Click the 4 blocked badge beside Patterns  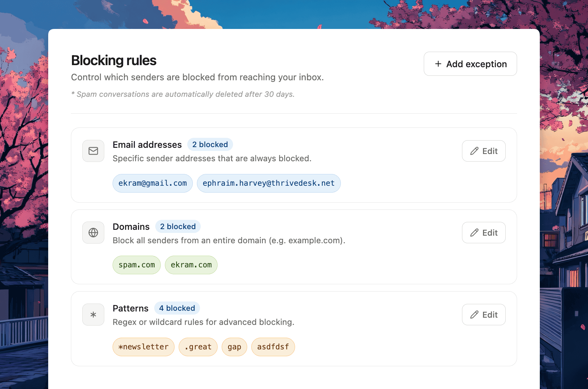pos(177,308)
